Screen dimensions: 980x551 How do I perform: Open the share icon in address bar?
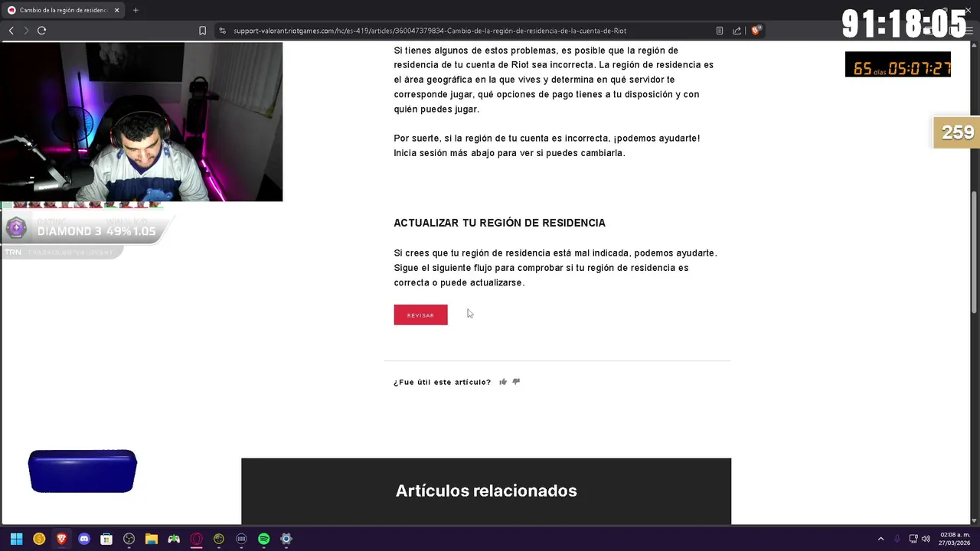(x=737, y=31)
